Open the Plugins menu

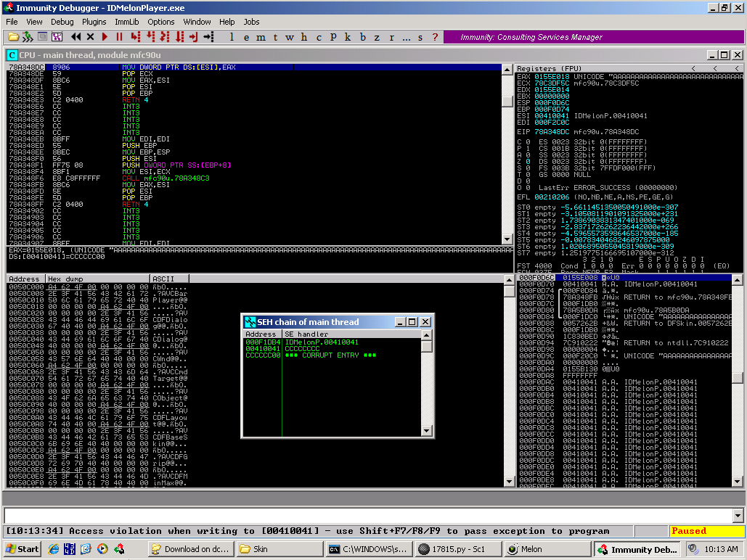tap(94, 22)
